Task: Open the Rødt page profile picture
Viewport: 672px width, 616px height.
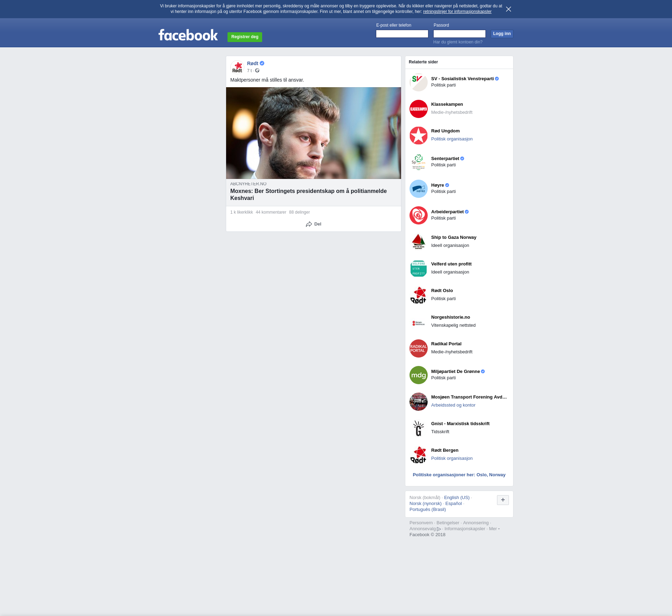Action: (x=237, y=67)
